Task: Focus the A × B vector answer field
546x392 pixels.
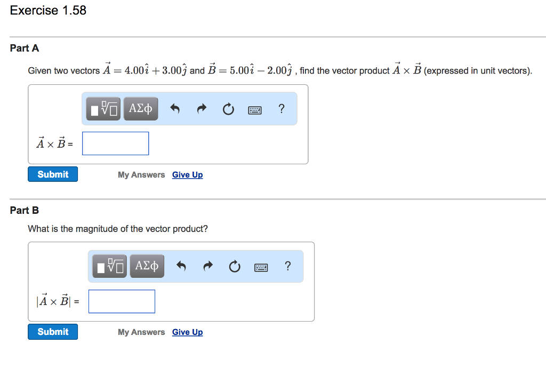Action: [x=116, y=143]
